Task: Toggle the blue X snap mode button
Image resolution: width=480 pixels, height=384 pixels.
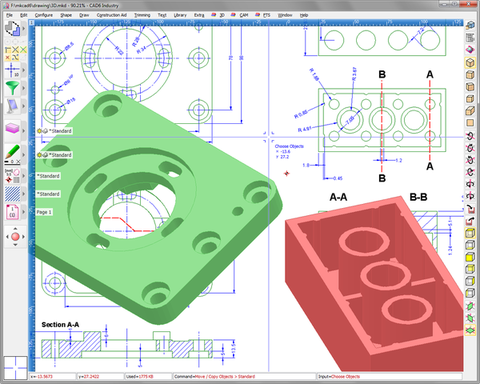Action: click(x=16, y=50)
